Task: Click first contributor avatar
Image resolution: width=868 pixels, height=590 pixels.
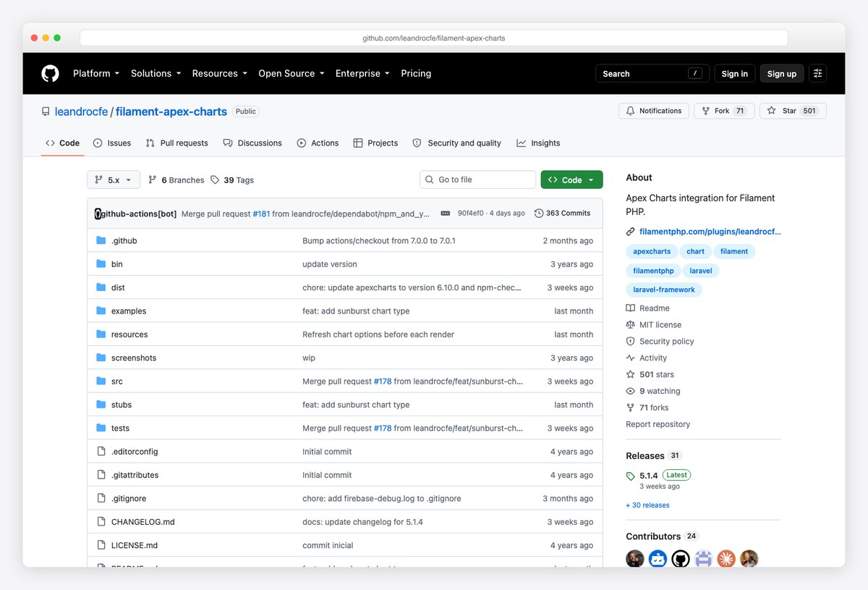Action: pos(635,559)
